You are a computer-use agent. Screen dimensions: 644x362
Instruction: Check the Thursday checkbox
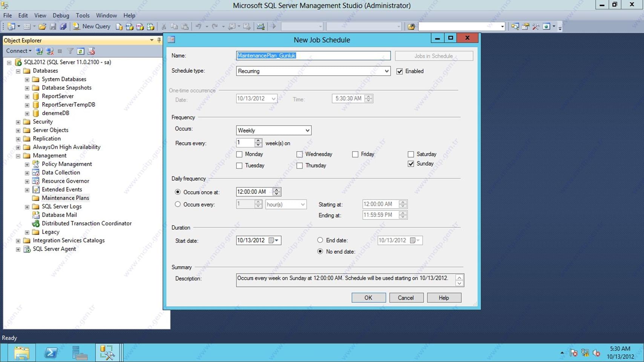(x=299, y=166)
